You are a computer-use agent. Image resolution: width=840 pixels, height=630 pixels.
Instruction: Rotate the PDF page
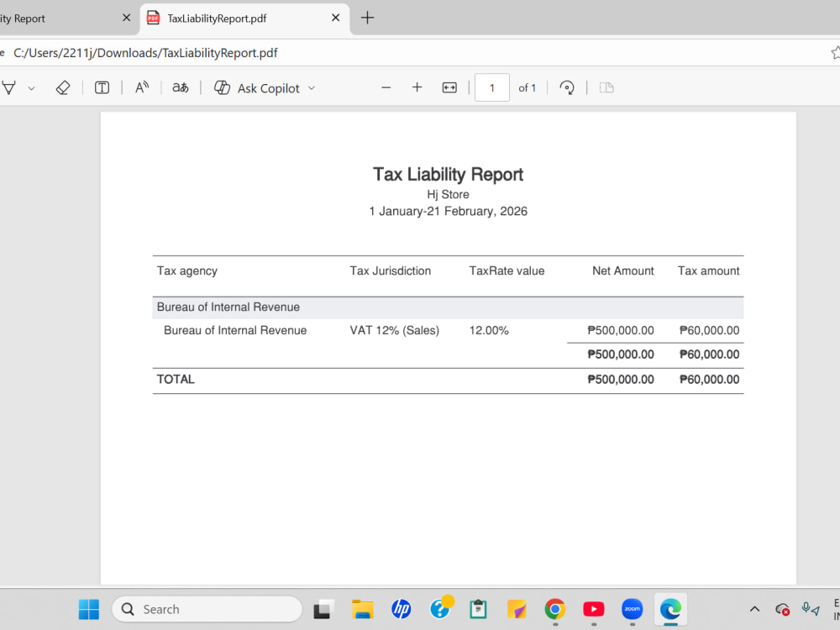(x=567, y=88)
